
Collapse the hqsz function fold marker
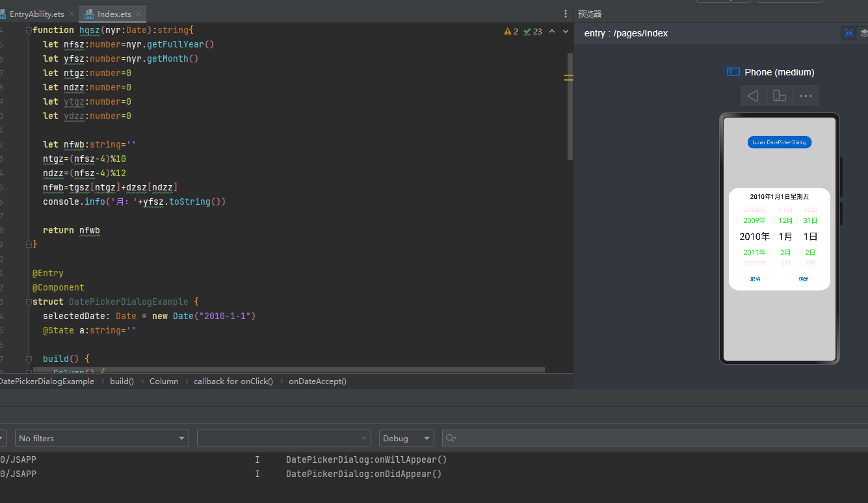point(28,31)
